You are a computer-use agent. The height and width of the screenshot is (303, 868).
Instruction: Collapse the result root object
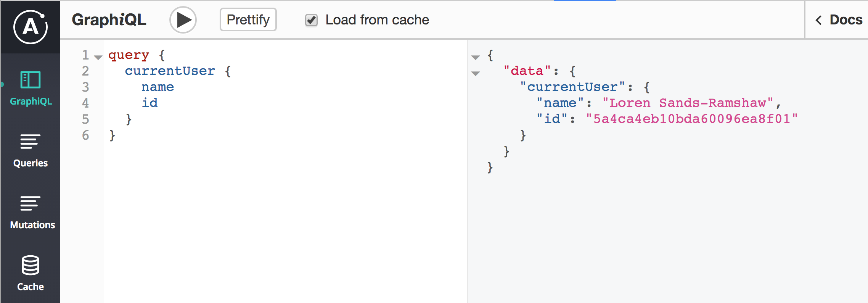pos(476,58)
